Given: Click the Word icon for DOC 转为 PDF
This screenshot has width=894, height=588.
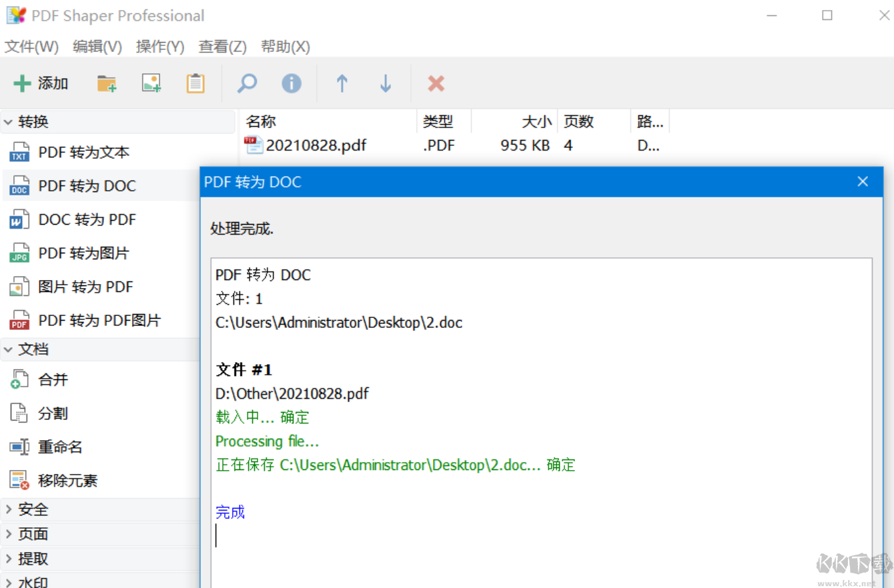Looking at the screenshot, I should [19, 219].
